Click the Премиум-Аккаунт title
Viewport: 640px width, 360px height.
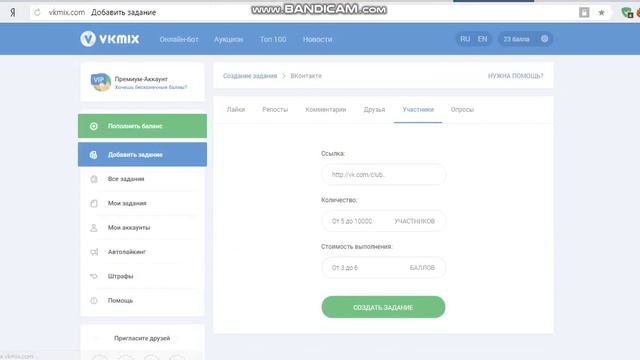141,79
